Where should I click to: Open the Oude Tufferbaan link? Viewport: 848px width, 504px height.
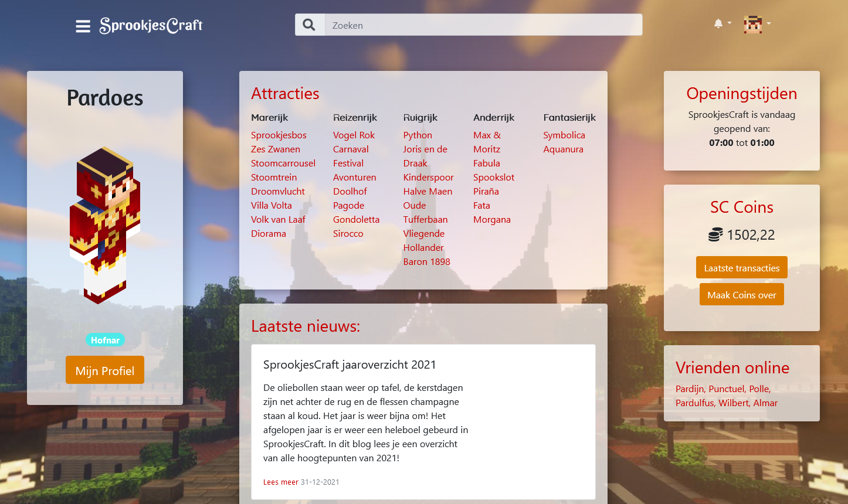(x=425, y=212)
